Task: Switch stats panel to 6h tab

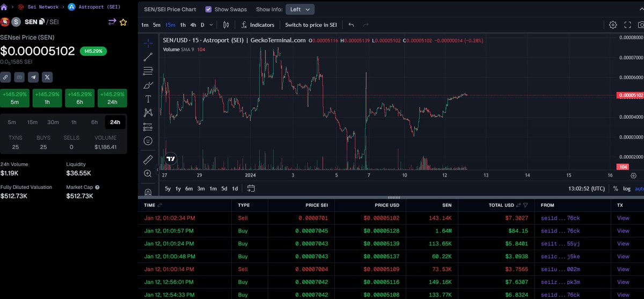Action: (x=94, y=122)
